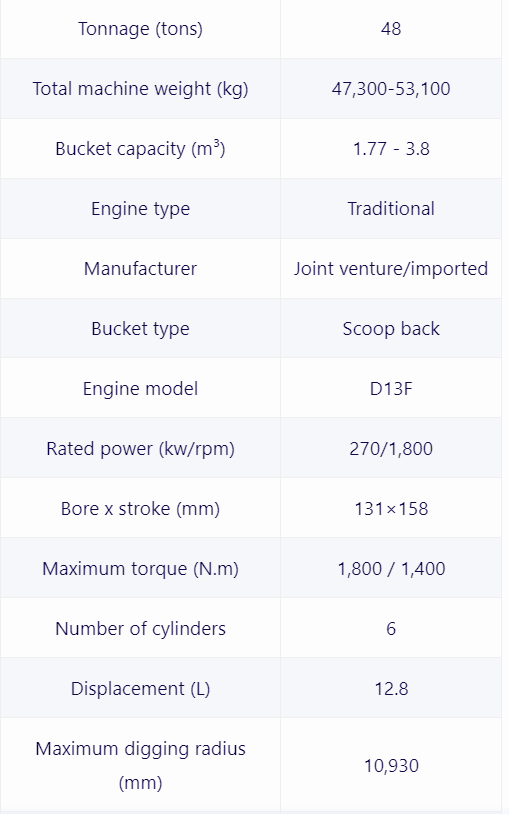Select the displacement value 12.8
509x814 pixels.
point(391,689)
